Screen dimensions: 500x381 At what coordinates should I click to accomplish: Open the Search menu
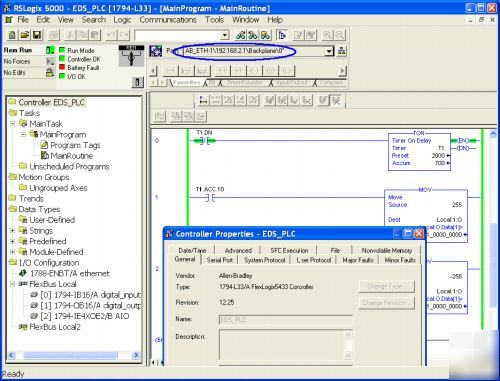coord(94,20)
